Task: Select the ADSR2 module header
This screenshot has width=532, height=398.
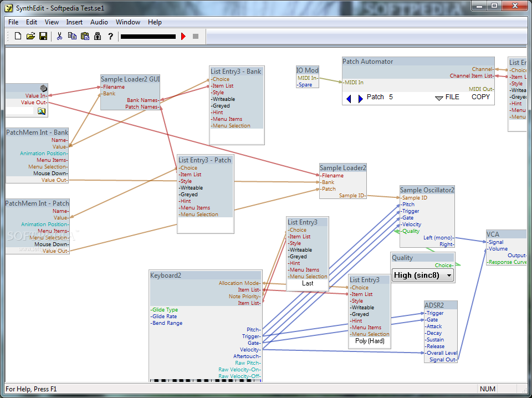Action: point(441,305)
